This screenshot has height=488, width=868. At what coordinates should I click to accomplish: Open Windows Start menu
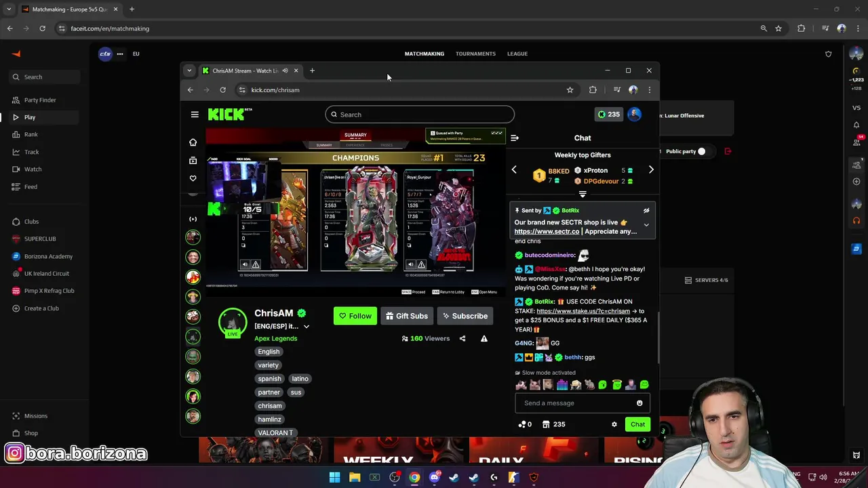334,478
